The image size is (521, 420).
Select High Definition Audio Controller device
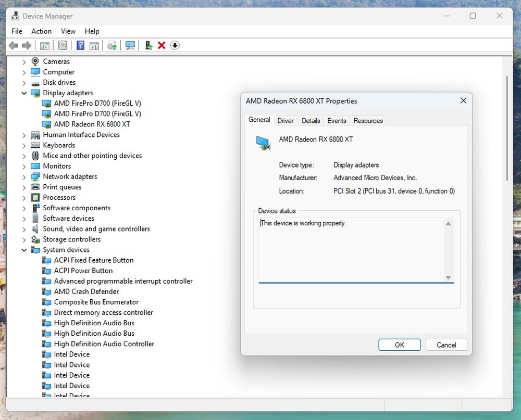point(104,344)
